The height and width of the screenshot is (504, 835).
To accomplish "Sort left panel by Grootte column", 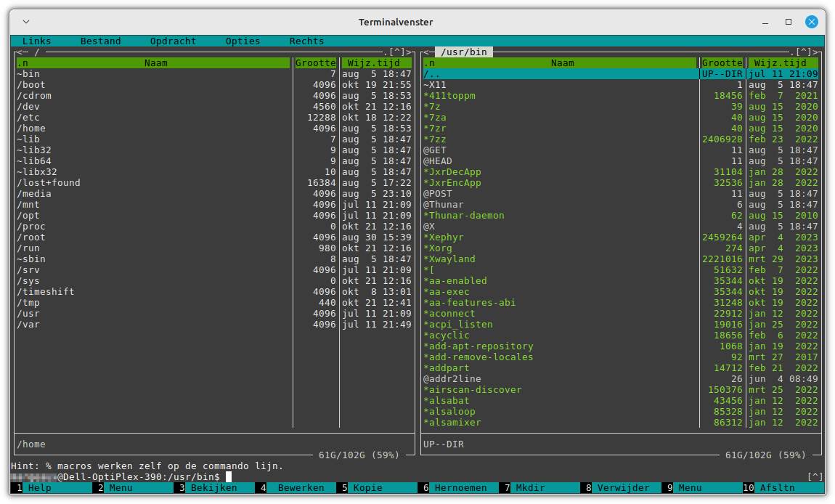I will click(x=316, y=63).
